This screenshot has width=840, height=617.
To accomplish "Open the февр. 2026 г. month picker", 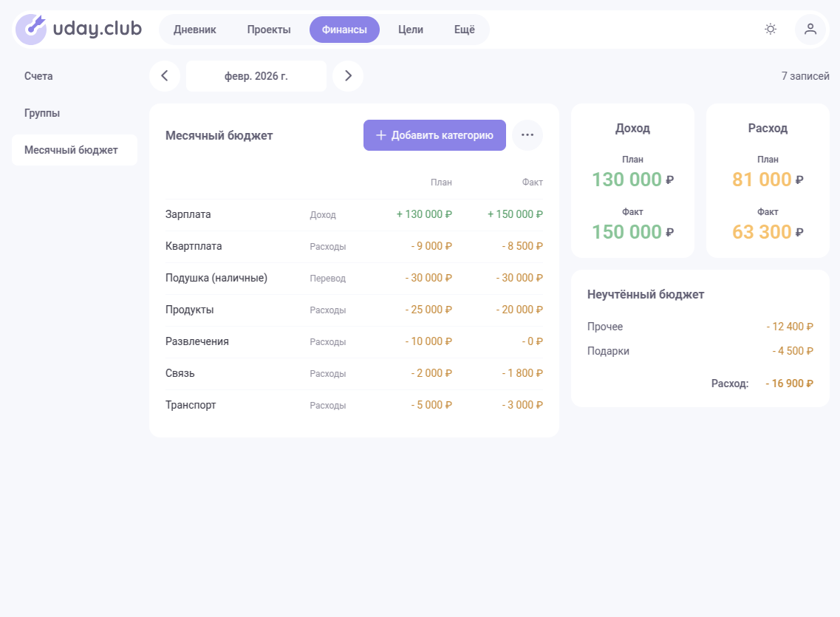I will point(256,76).
